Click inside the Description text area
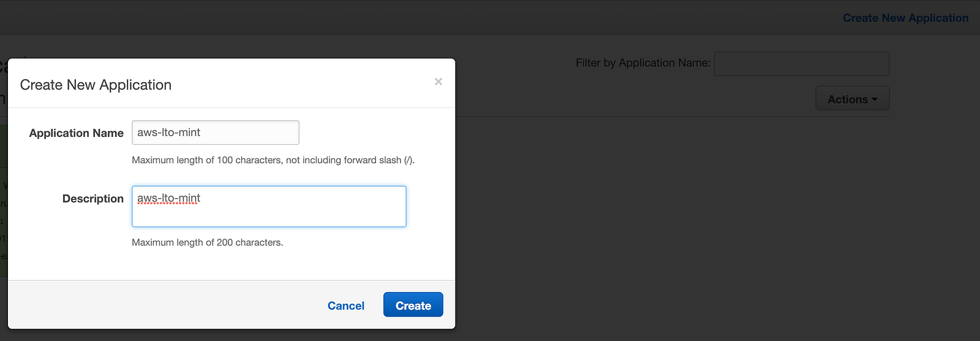Viewport: 980px width, 341px height. click(x=269, y=207)
